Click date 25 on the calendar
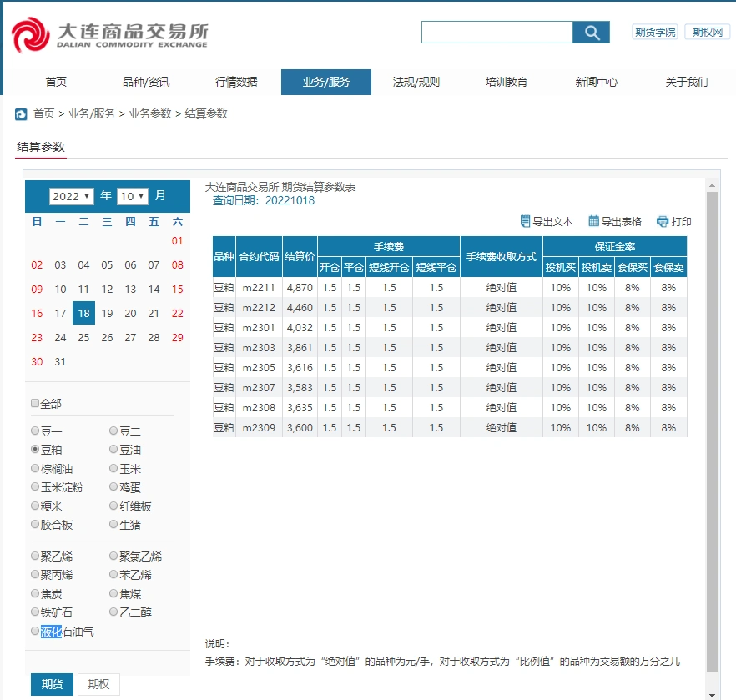Image resolution: width=736 pixels, height=700 pixels. click(x=83, y=338)
